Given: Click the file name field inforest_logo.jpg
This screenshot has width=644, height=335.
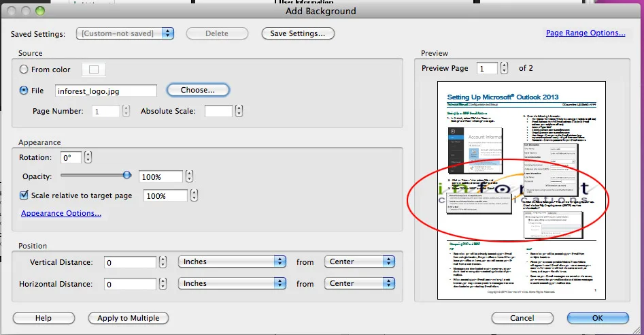Looking at the screenshot, I should pyautogui.click(x=106, y=91).
